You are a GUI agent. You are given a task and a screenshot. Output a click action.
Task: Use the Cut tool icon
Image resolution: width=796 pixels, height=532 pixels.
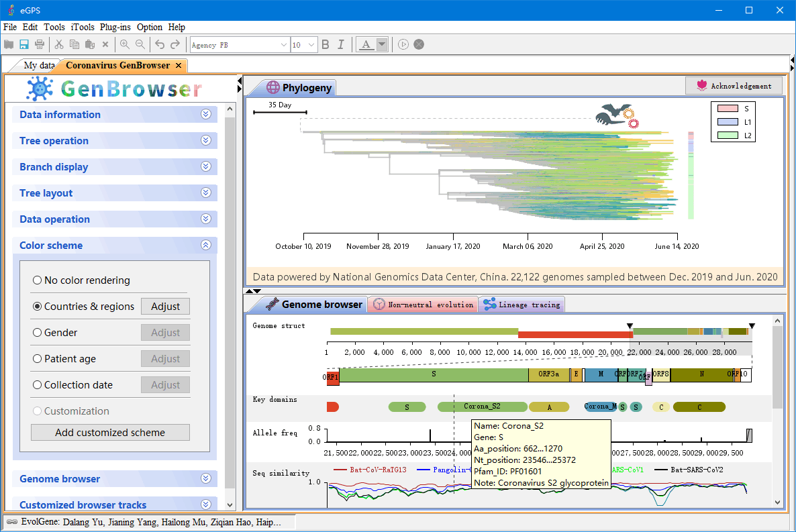coord(58,44)
